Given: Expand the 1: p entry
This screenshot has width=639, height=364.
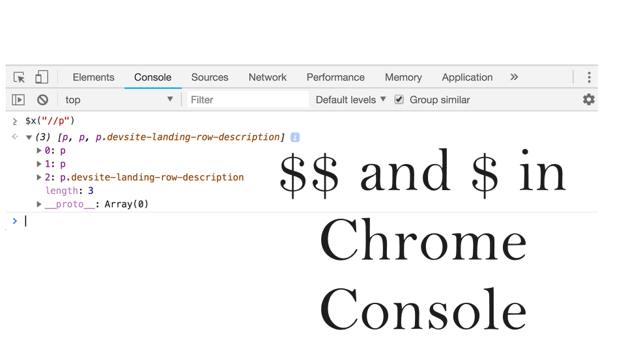Looking at the screenshot, I should 39,164.
